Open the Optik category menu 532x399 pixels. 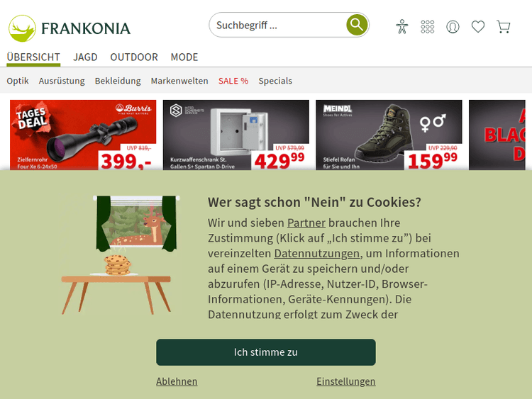click(18, 81)
